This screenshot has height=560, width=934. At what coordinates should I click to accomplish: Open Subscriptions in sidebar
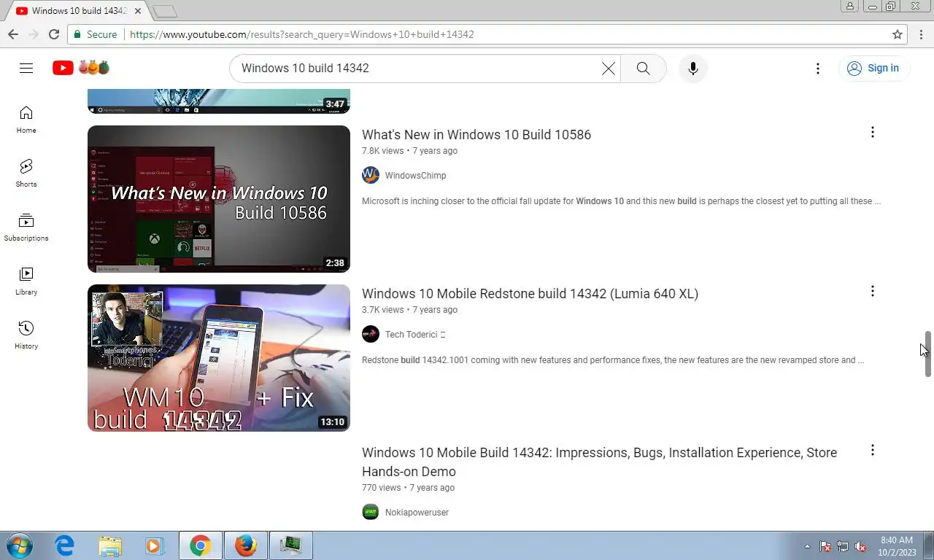(26, 227)
